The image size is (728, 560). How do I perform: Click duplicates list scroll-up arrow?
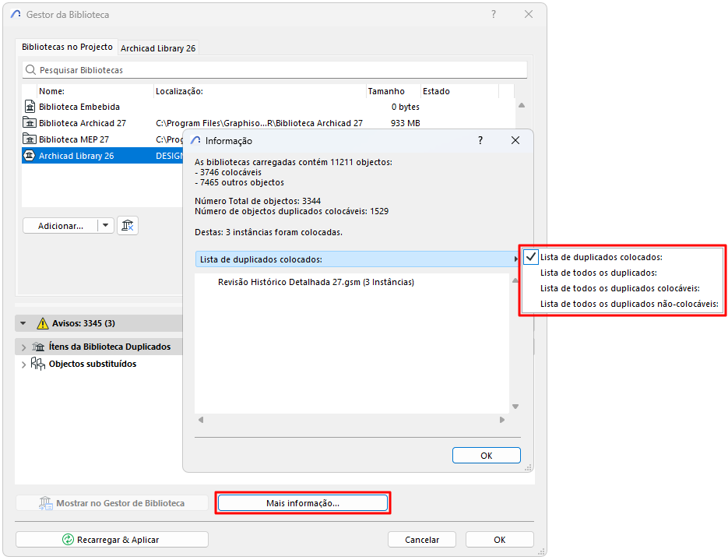coord(515,280)
